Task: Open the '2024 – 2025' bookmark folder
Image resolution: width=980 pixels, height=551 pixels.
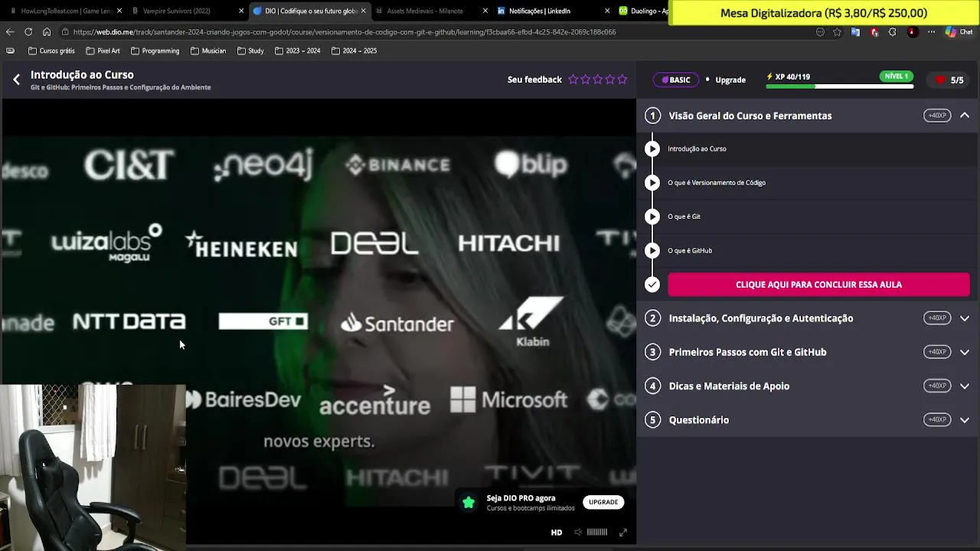Action: click(354, 51)
